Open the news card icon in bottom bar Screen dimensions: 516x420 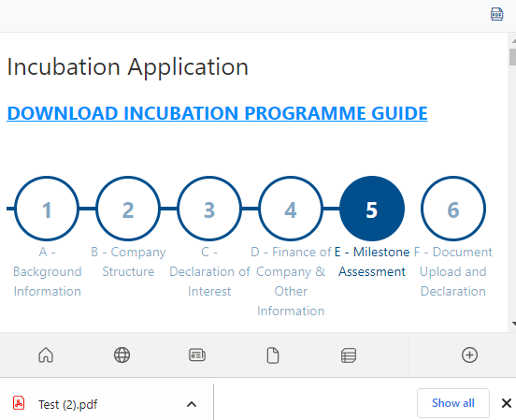click(197, 355)
